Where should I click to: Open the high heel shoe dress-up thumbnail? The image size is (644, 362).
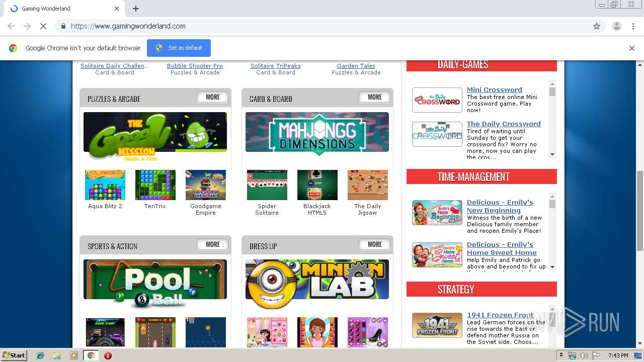368,332
